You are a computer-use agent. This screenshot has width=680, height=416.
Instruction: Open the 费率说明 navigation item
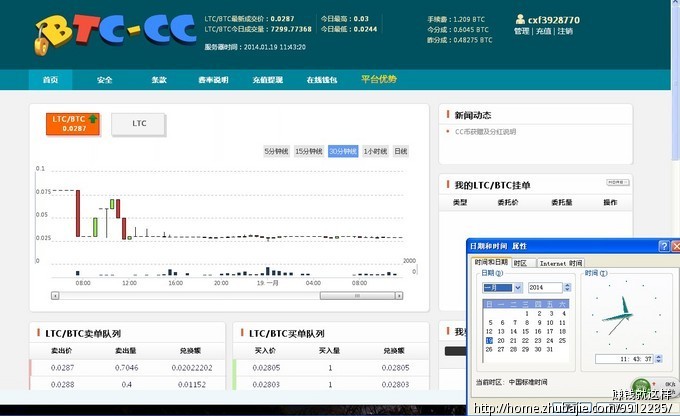[x=213, y=80]
